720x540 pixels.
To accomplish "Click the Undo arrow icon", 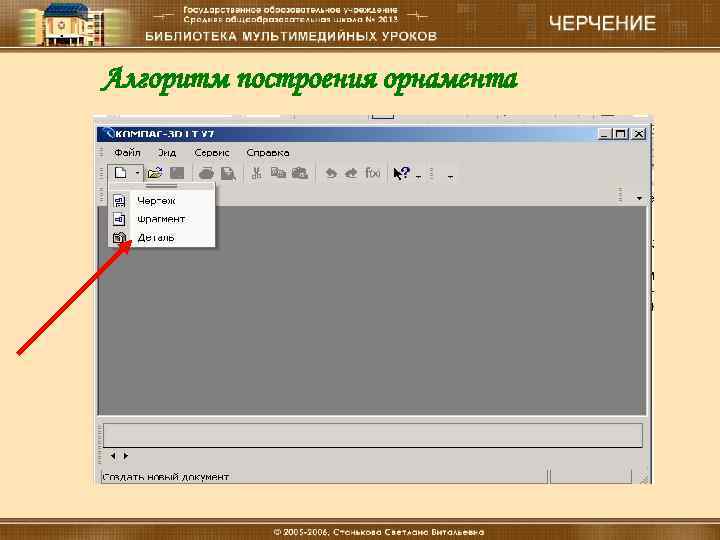I will pyautogui.click(x=331, y=174).
